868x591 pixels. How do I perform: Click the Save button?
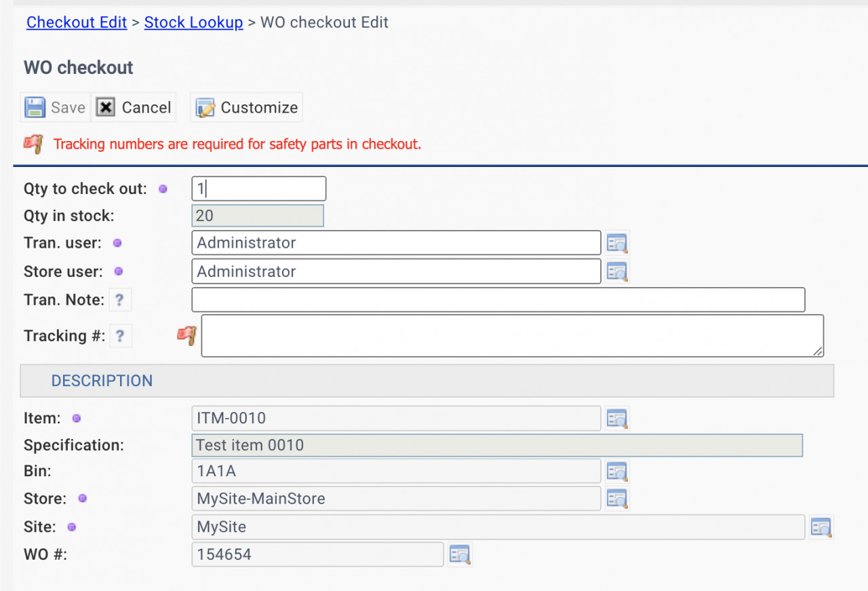[55, 107]
